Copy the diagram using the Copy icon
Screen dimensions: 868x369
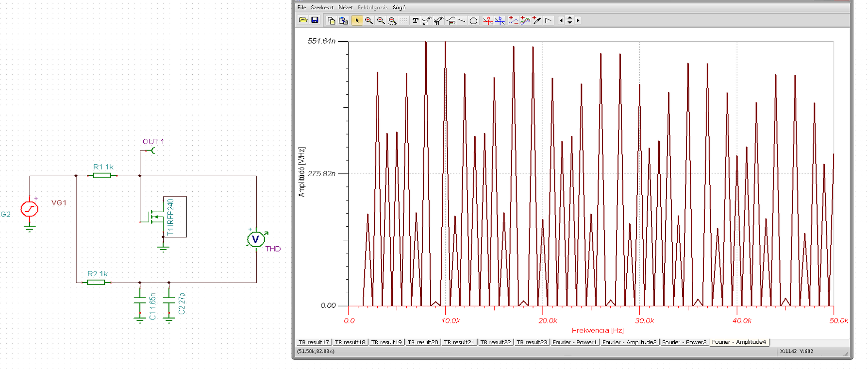[332, 20]
